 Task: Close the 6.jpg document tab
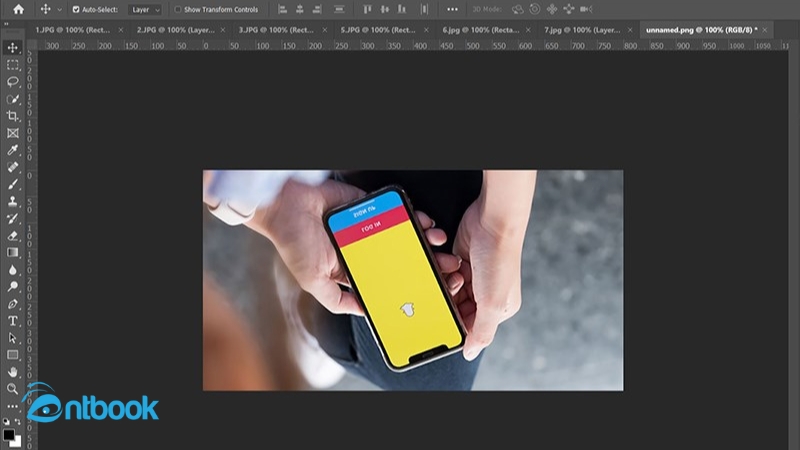[x=528, y=30]
